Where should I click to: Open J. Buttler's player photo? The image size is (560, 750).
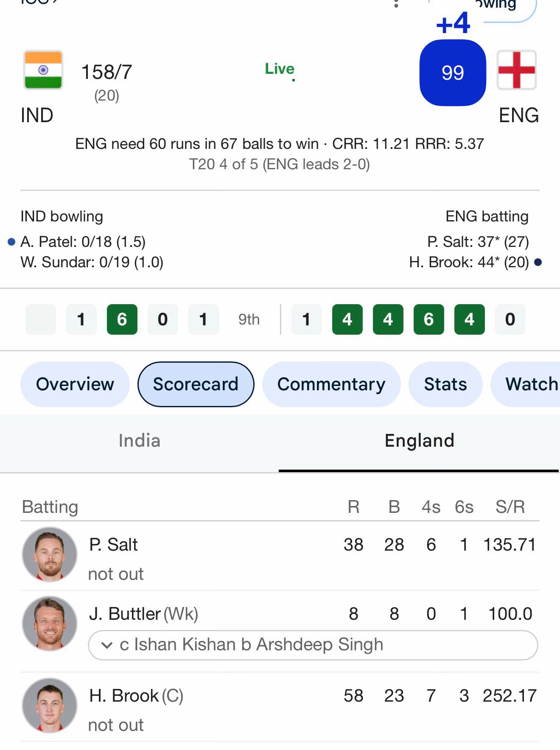pyautogui.click(x=50, y=624)
